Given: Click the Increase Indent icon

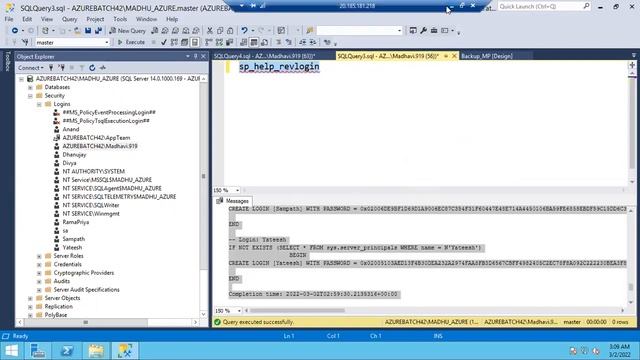Looking at the screenshot, I should pos(313,42).
